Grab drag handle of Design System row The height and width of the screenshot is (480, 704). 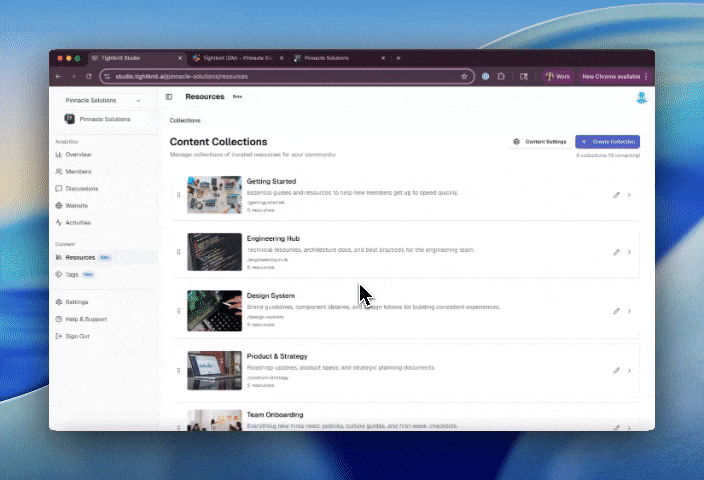pyautogui.click(x=179, y=311)
